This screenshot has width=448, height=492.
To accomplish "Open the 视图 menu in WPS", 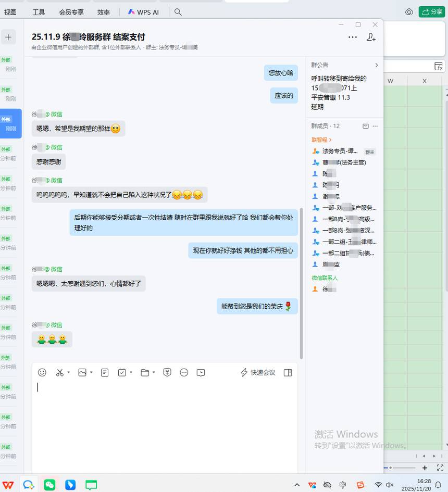I will point(10,12).
